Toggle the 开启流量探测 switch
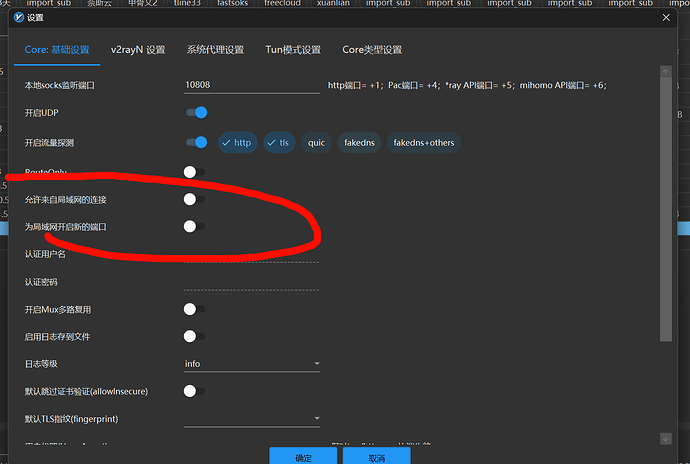690x464 pixels. tap(196, 142)
